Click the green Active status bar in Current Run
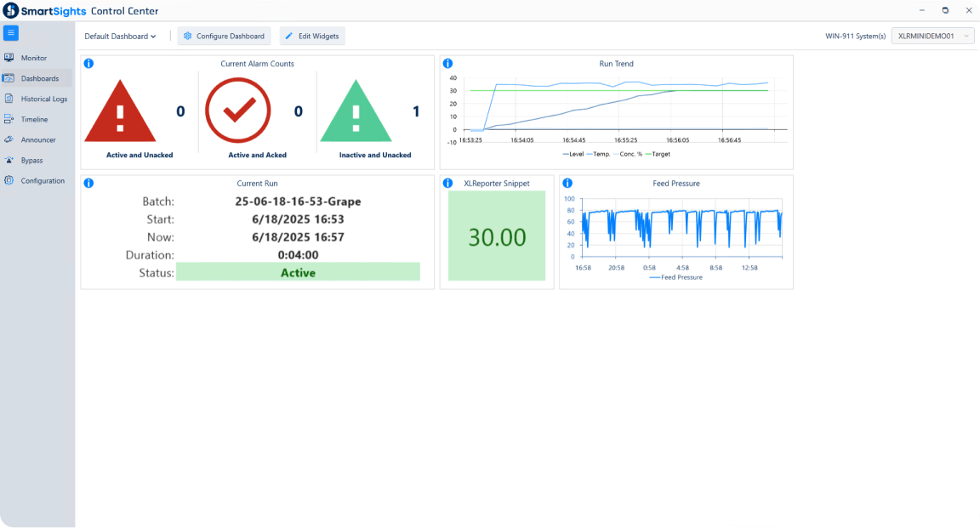The width and height of the screenshot is (980, 528). [298, 271]
